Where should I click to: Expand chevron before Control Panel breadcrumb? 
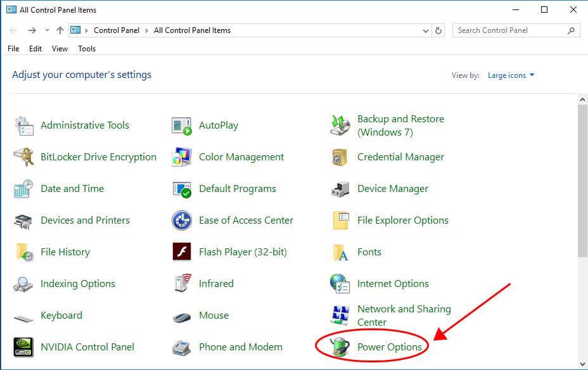tap(86, 31)
